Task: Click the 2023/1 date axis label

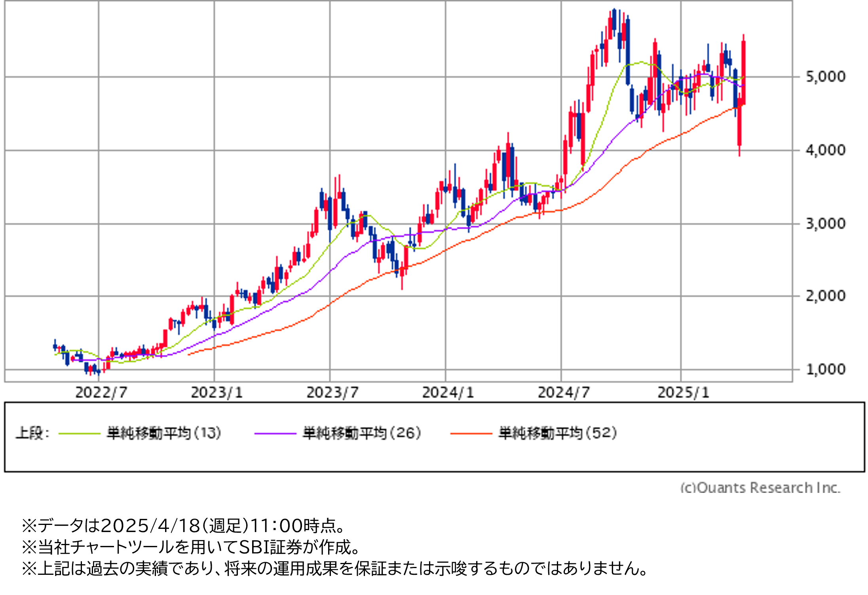Action: (217, 393)
